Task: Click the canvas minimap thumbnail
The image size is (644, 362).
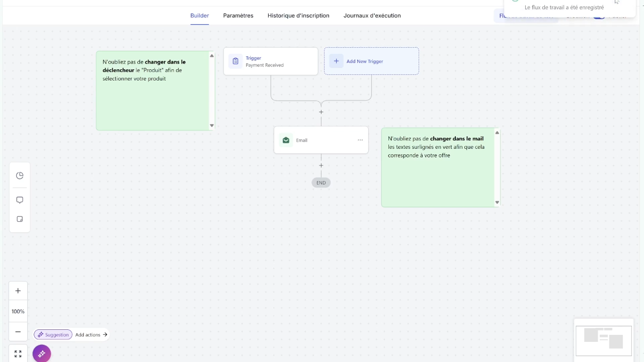Action: [603, 337]
